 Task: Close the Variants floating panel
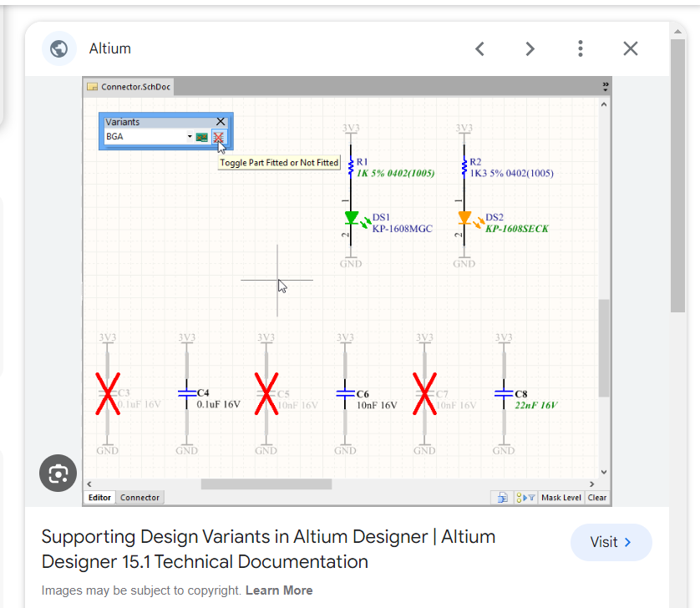pyautogui.click(x=221, y=121)
